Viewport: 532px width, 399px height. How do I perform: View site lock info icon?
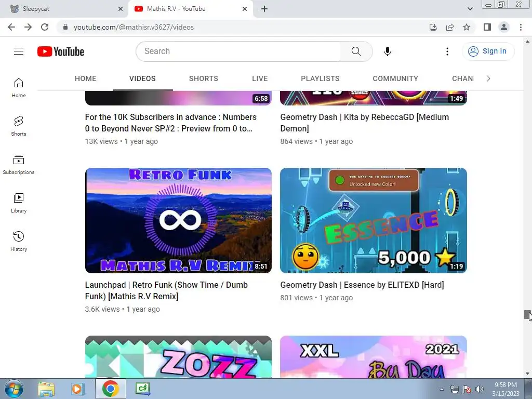pos(65,27)
